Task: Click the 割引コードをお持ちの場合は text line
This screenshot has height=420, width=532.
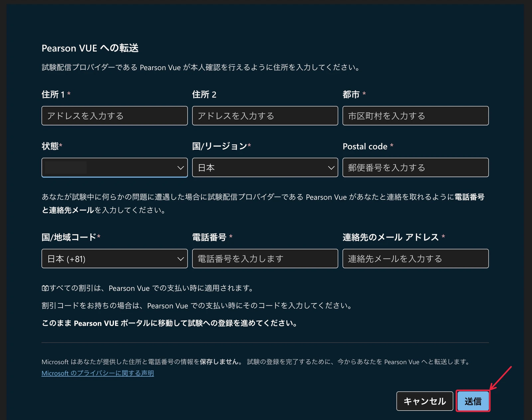Action: [x=197, y=306]
